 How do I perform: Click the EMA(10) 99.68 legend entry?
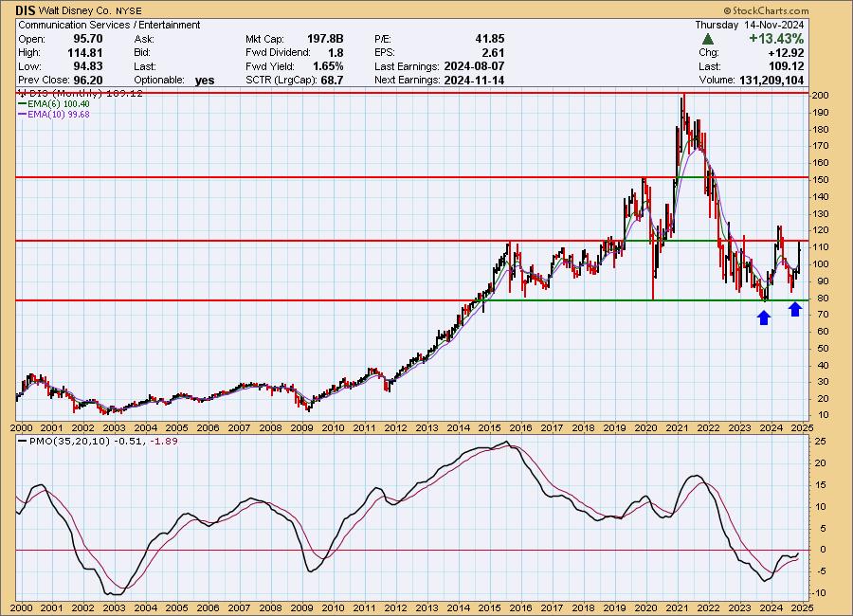[x=54, y=115]
